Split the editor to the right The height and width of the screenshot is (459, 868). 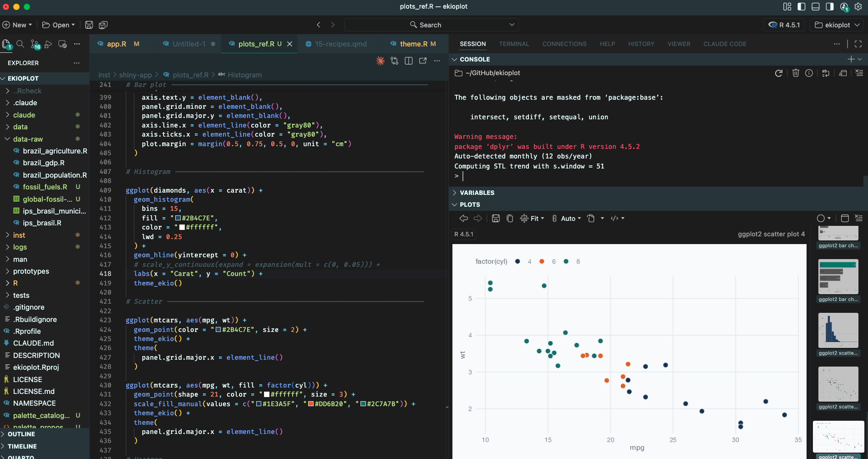[409, 61]
